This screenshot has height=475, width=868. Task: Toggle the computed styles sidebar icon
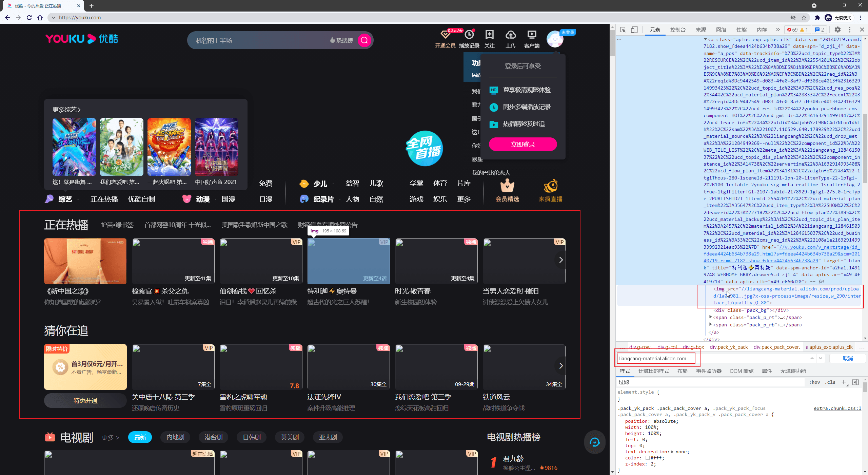tap(855, 382)
